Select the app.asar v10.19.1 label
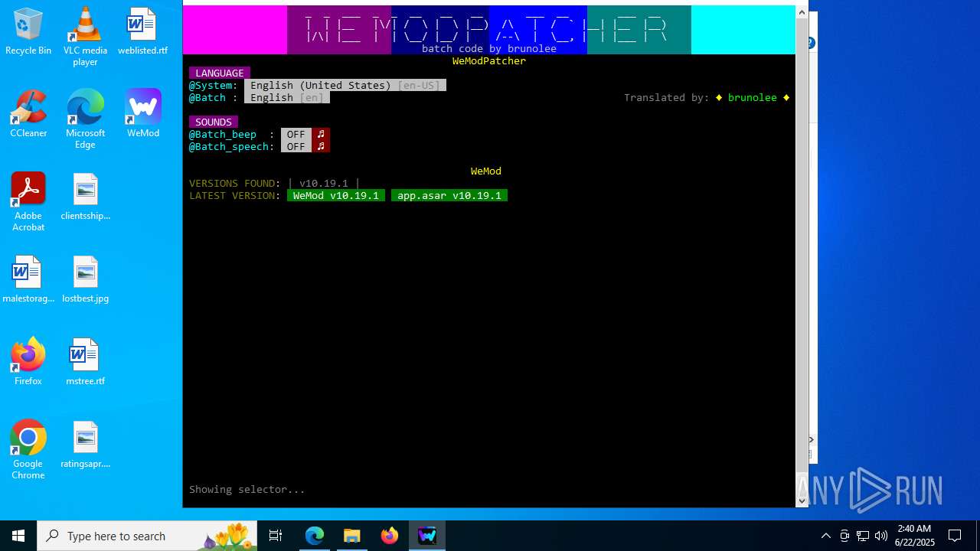The height and width of the screenshot is (551, 980). 449,195
